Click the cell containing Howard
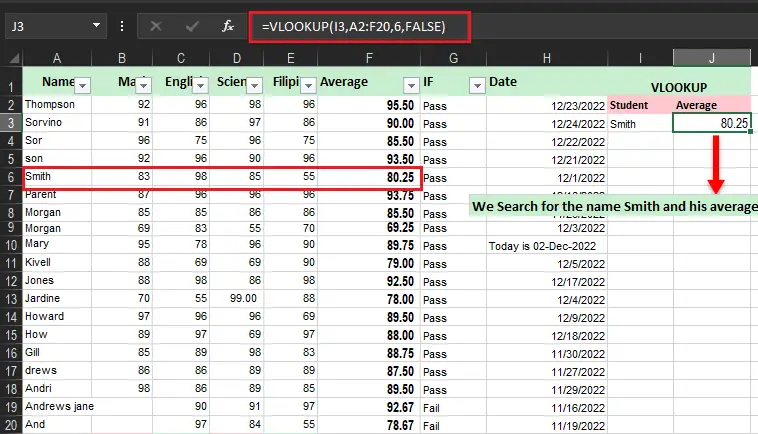Screen dimensions: 758x434 [57, 317]
